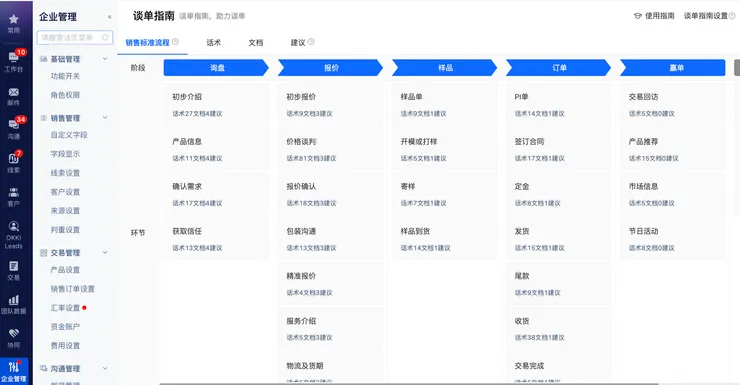Open 自定义字段 menu item
The height and width of the screenshot is (385, 740).
[x=69, y=135]
